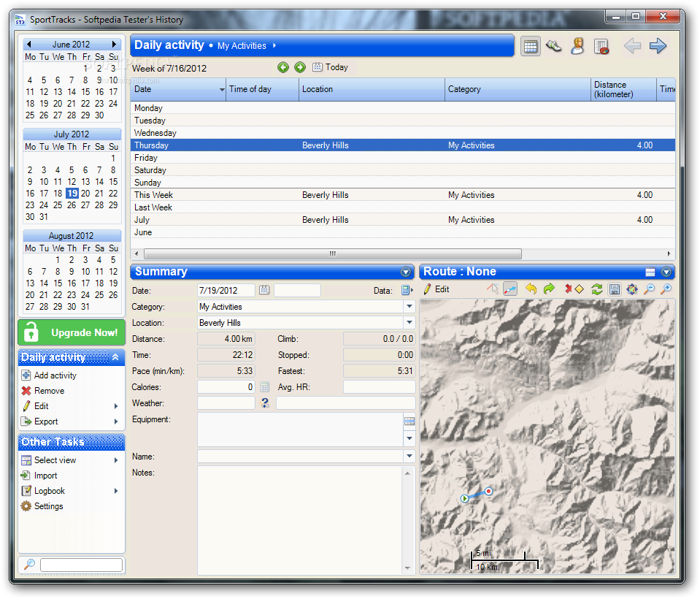Open the Export submenu
Viewport: 700px width, 599px height.
tap(71, 421)
